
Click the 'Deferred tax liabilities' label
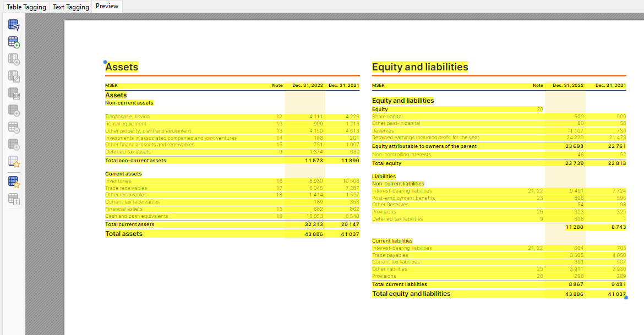pos(397,219)
